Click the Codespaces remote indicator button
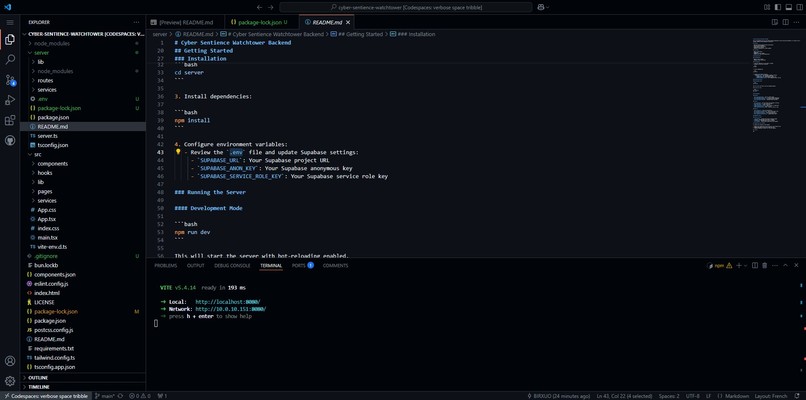The image size is (806, 400). pos(46,396)
